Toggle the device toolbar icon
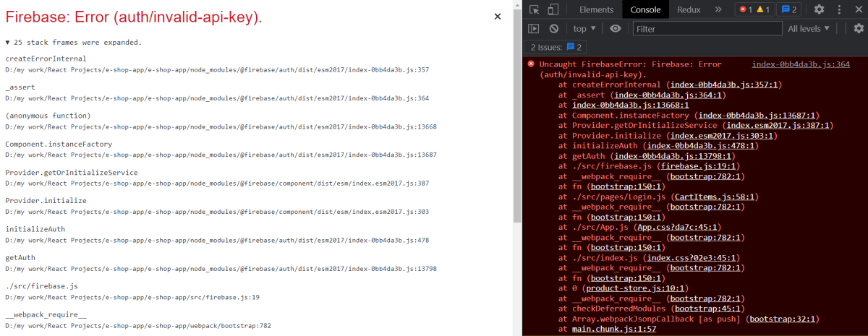The height and width of the screenshot is (336, 868). point(552,9)
